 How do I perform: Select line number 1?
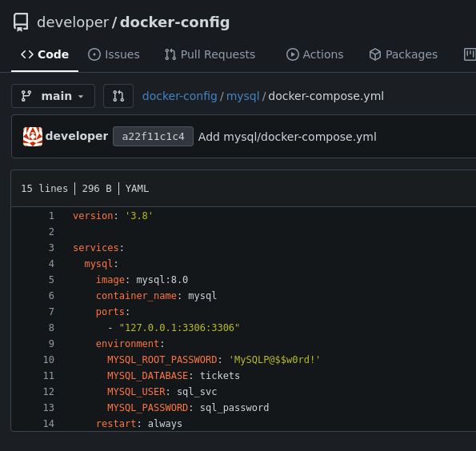coord(51,216)
